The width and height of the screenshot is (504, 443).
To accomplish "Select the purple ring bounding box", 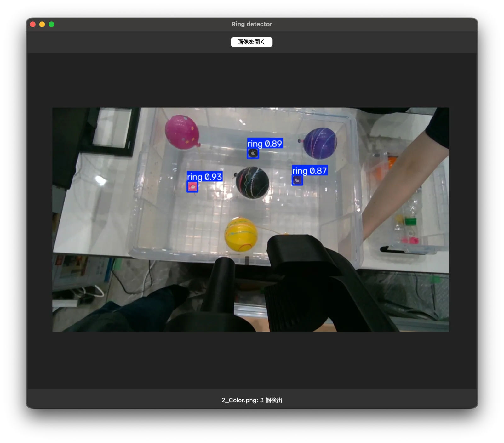I will tap(297, 180).
